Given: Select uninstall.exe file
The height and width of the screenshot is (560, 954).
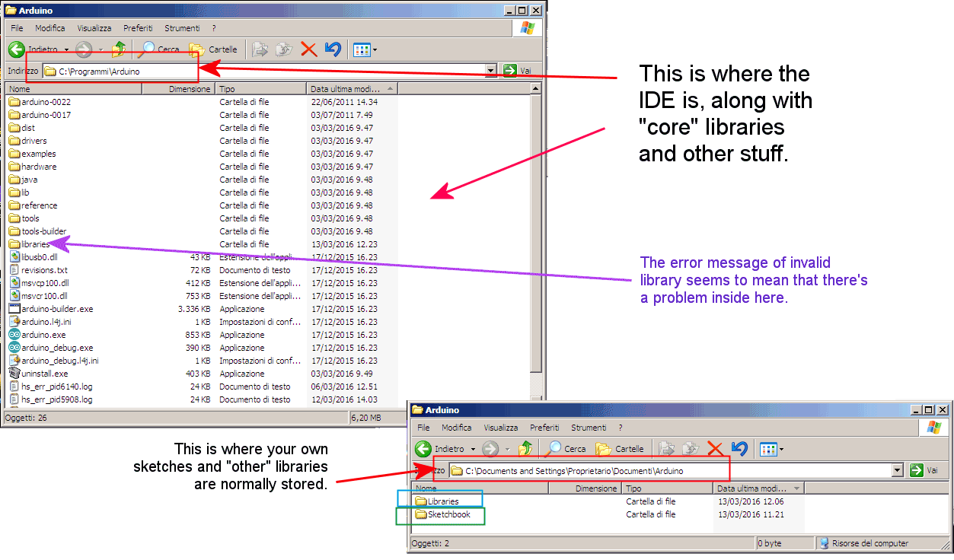Looking at the screenshot, I should (x=38, y=374).
